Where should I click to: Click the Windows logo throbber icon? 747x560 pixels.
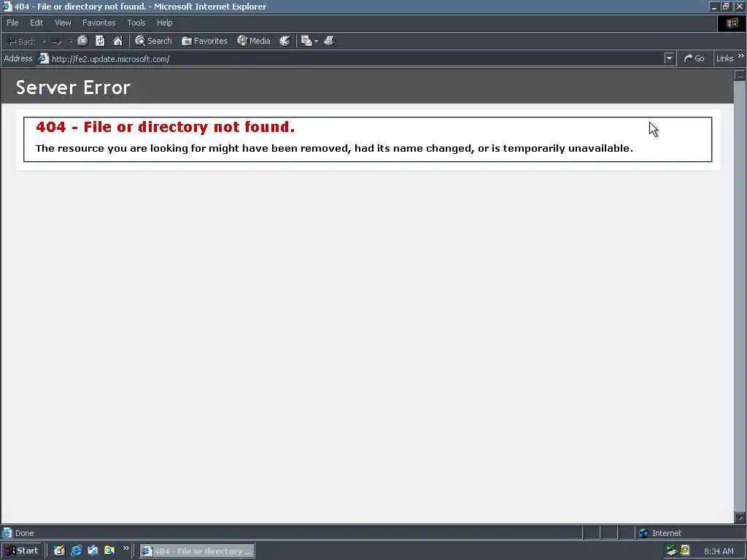[x=732, y=23]
